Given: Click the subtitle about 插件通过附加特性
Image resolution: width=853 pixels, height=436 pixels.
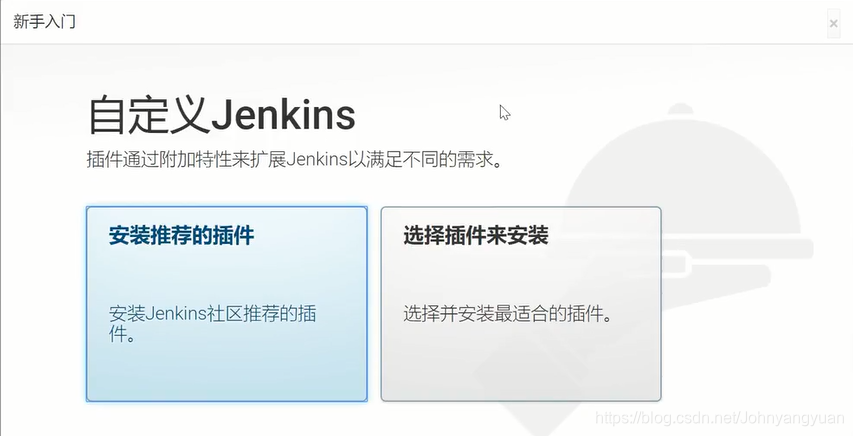Looking at the screenshot, I should 294,160.
